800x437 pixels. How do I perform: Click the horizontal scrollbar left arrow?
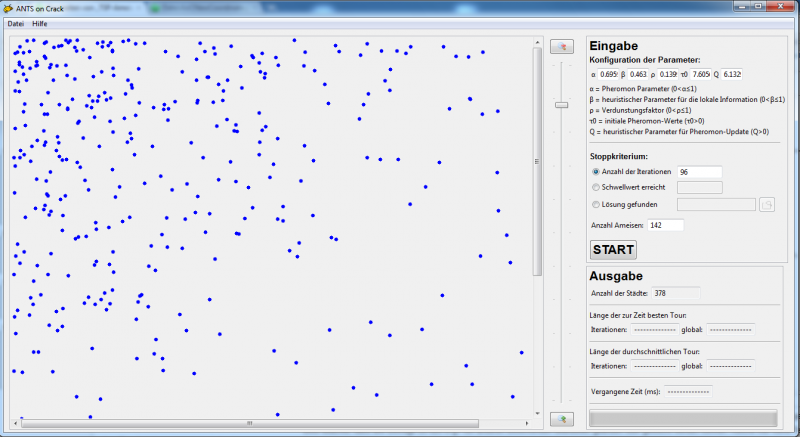pyautogui.click(x=15, y=423)
